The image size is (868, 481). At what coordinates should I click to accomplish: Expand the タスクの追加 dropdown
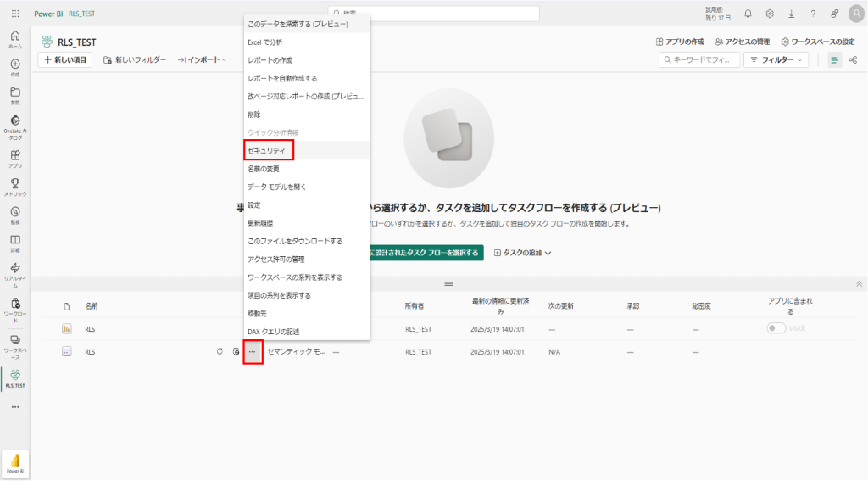(x=523, y=253)
